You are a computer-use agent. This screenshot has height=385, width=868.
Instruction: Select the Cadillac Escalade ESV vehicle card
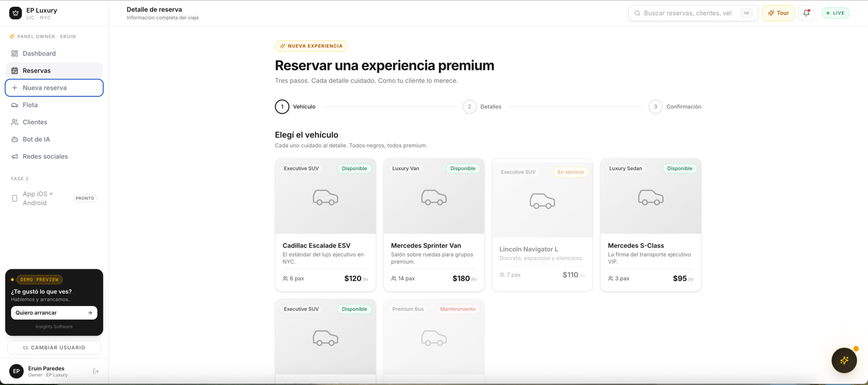pos(325,225)
